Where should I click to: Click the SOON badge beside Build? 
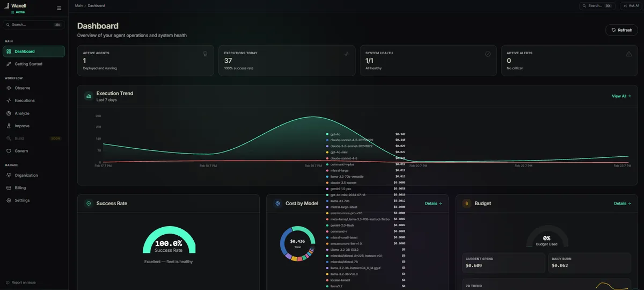click(55, 139)
